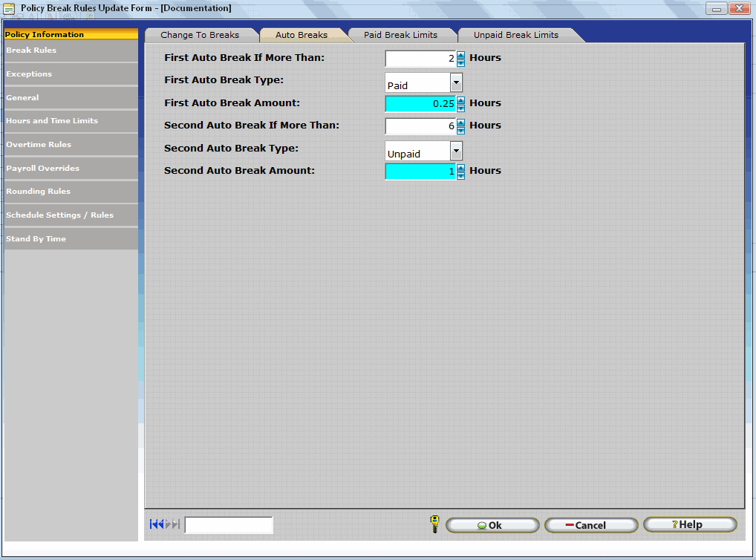Increase First Auto Break If More Than hours
This screenshot has height=560, width=756.
pyautogui.click(x=460, y=54)
